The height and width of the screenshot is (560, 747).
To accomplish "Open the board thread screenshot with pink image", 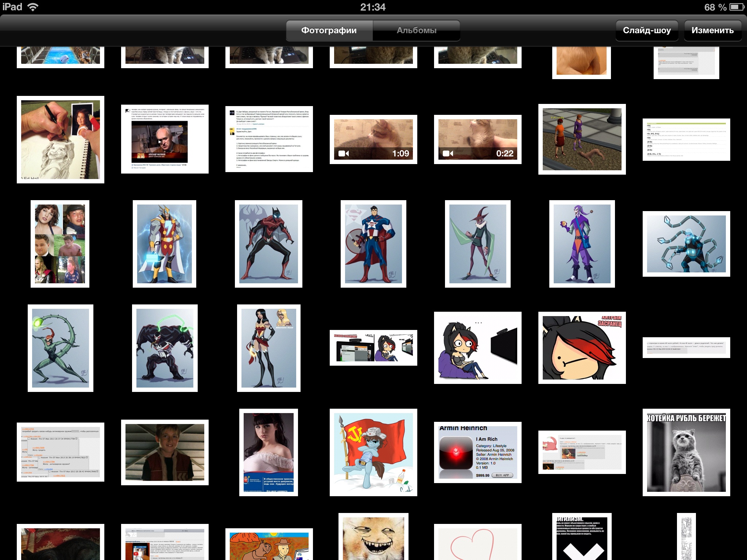I will pyautogui.click(x=582, y=452).
